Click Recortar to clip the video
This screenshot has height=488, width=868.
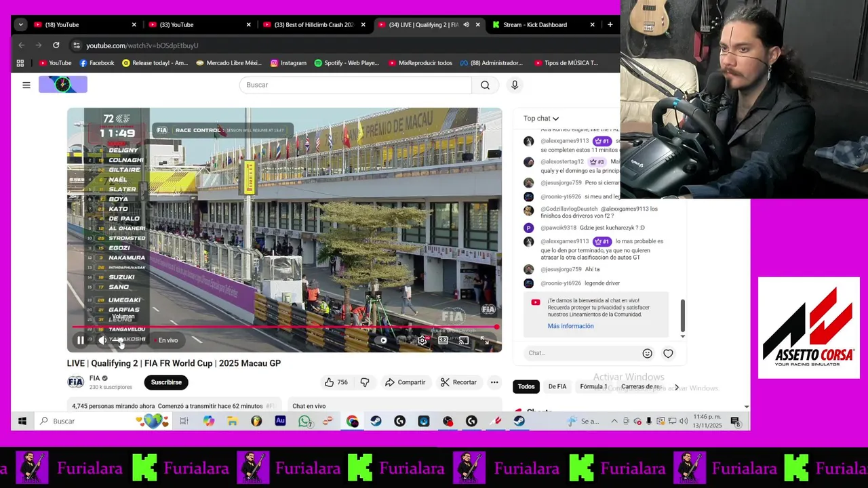[458, 382]
